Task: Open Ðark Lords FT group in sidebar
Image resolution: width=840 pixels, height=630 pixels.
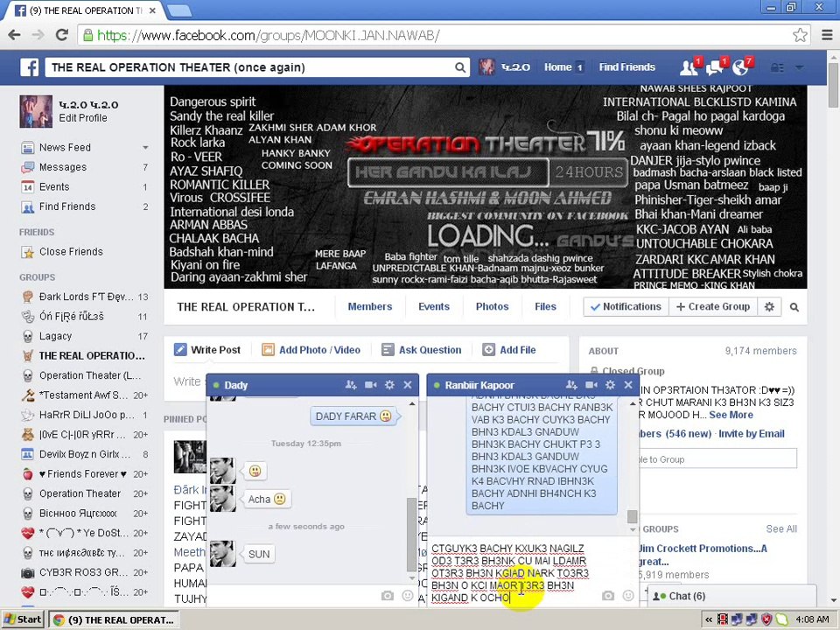Action: (x=85, y=297)
